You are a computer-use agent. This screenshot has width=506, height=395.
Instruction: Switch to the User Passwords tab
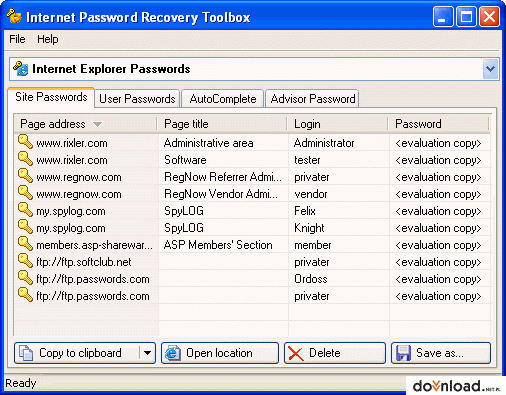point(137,99)
